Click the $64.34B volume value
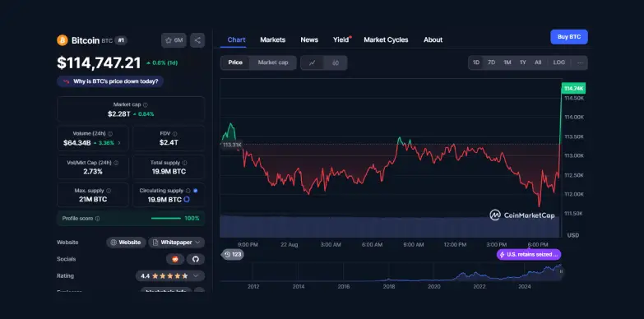 coord(76,143)
